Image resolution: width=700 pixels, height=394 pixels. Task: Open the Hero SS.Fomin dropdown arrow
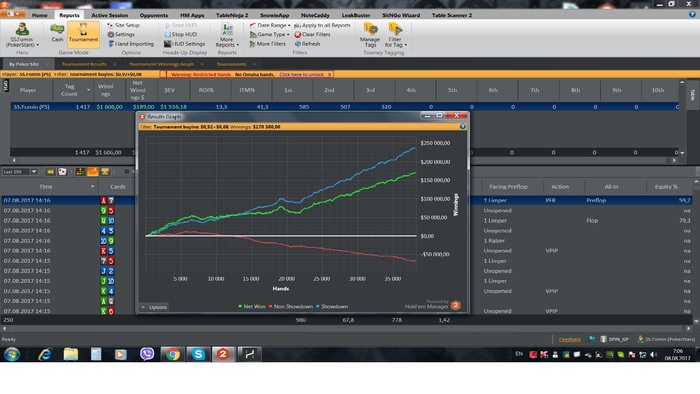(38, 45)
